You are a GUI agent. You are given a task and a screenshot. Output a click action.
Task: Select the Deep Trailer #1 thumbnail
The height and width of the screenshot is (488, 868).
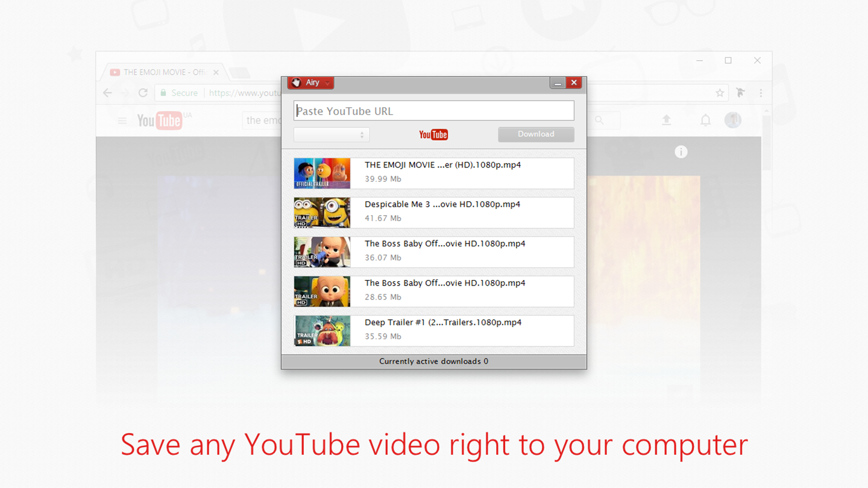point(322,331)
